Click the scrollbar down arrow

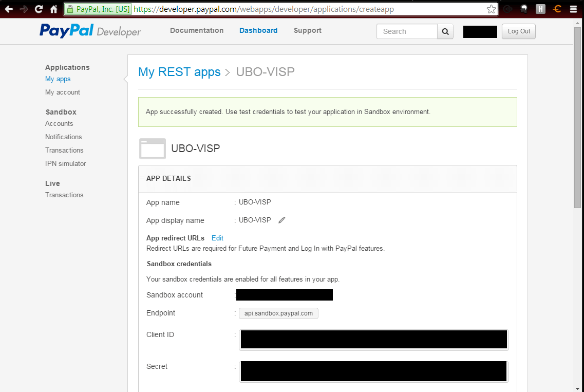577,388
